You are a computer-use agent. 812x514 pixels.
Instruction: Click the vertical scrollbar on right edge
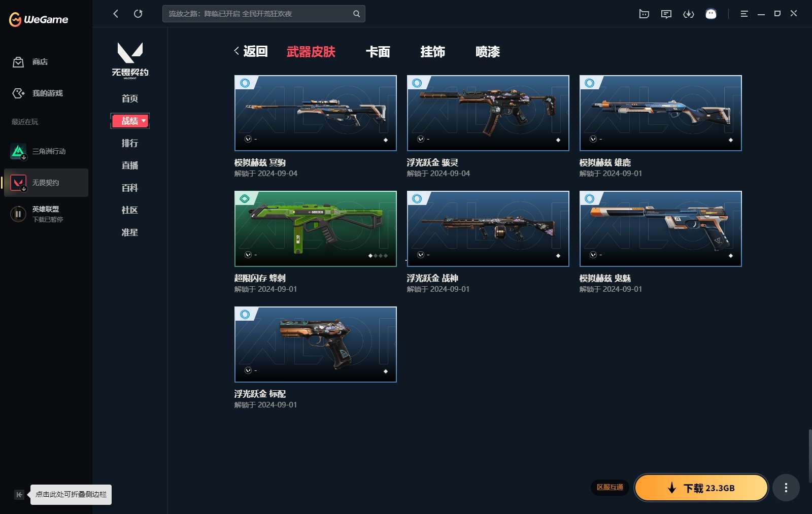809,456
